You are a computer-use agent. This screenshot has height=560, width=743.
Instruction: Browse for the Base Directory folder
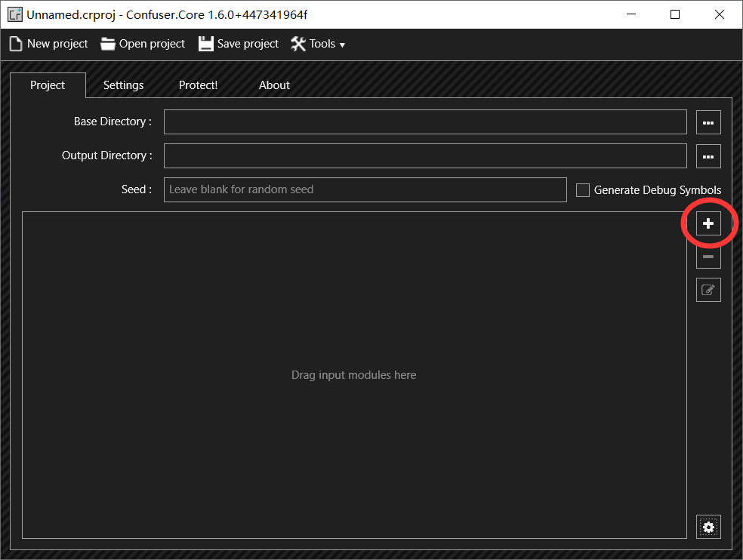click(708, 122)
